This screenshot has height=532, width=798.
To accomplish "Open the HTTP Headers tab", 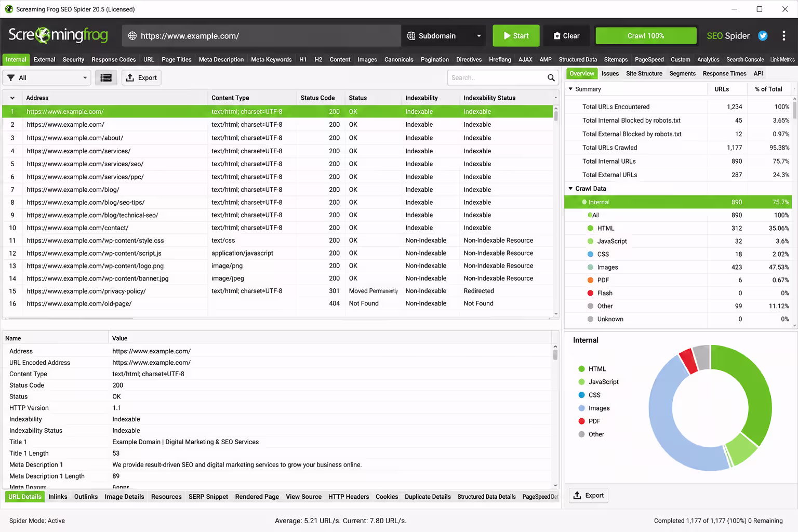I will click(x=349, y=497).
